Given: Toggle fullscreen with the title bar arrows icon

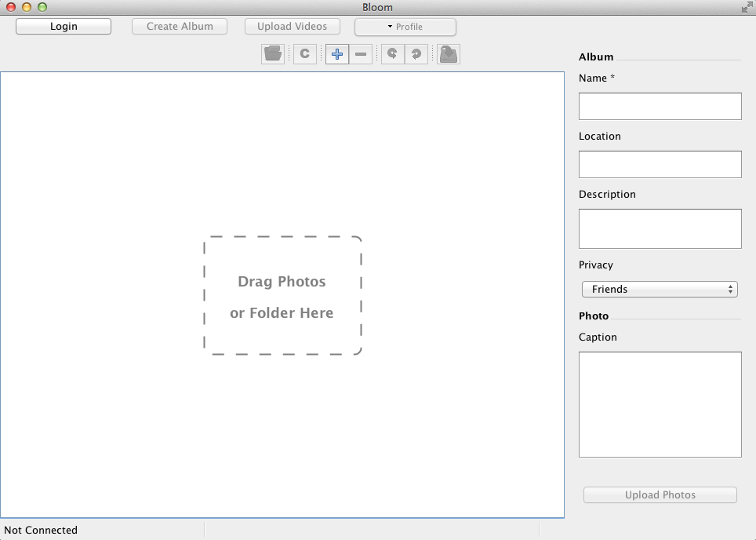Looking at the screenshot, I should coord(747,7).
